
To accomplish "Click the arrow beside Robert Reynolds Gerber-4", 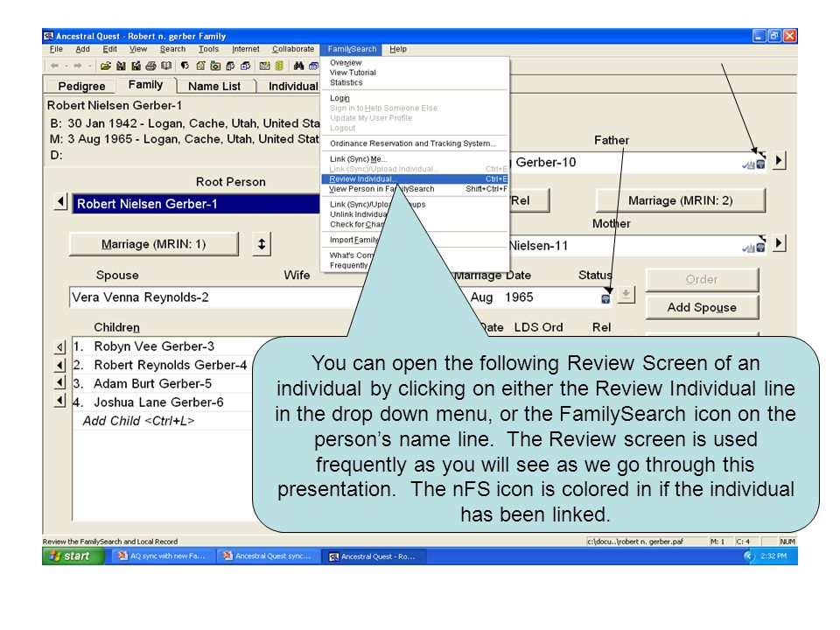I will tap(60, 366).
